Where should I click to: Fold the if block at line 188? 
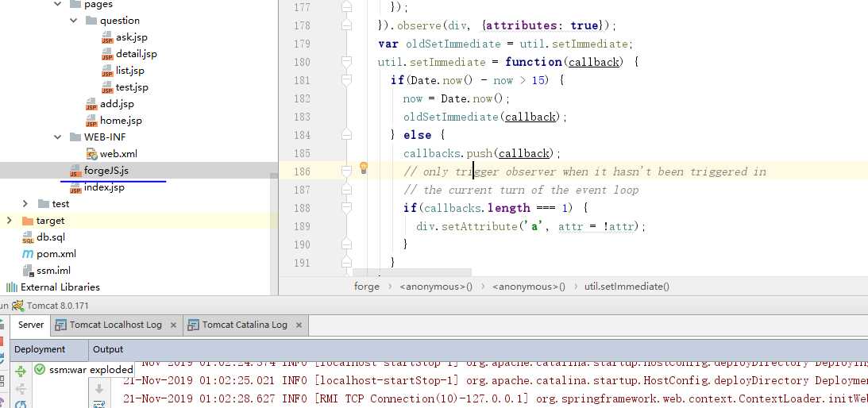346,208
